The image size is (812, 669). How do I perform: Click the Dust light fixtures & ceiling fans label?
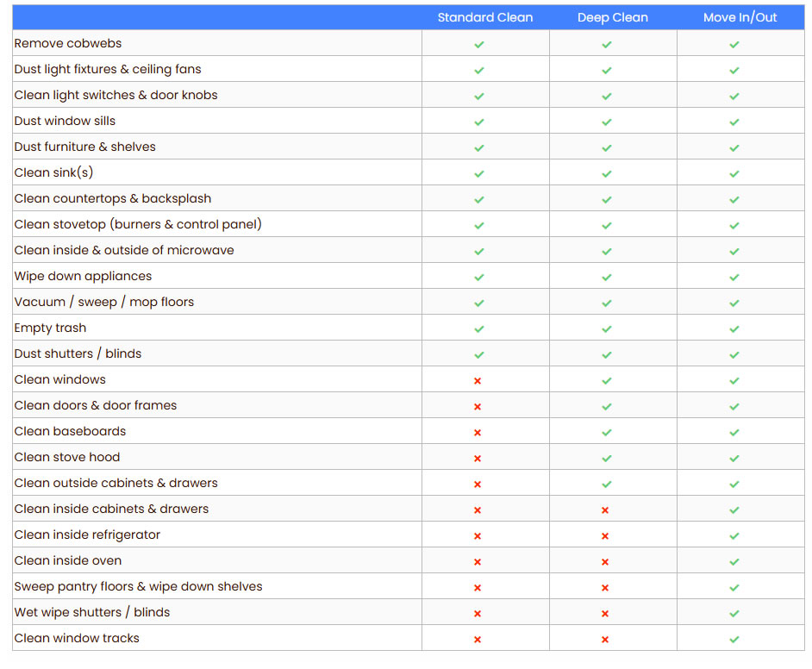108,69
